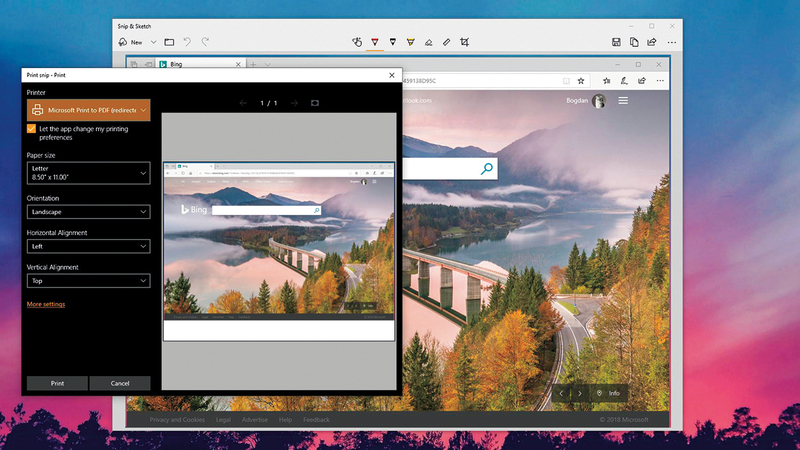Select the touch writing tool

tap(357, 42)
